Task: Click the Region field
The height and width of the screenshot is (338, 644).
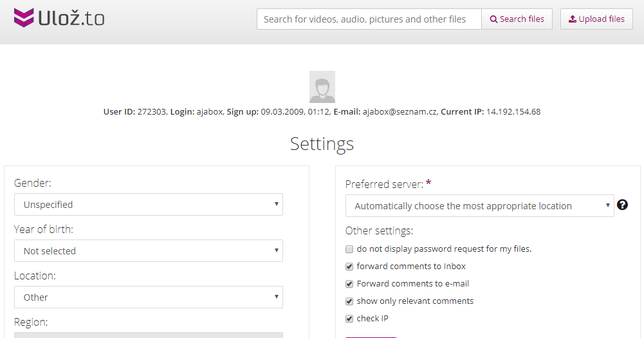Action: 148,335
